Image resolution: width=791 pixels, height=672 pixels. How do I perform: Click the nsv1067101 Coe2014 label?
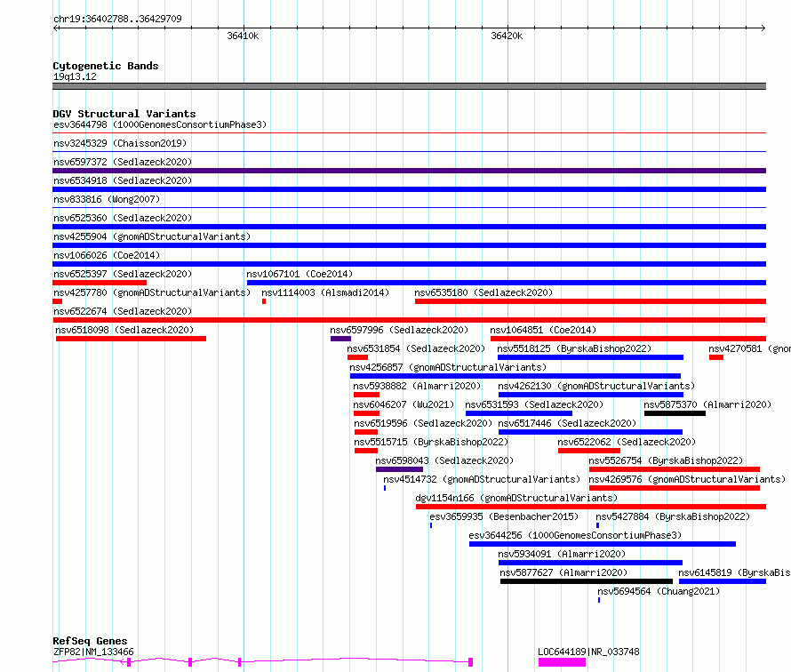coord(300,274)
